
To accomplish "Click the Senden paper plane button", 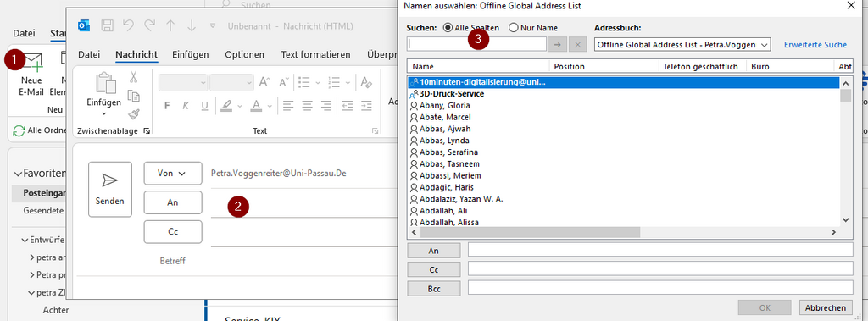I will pos(110,189).
